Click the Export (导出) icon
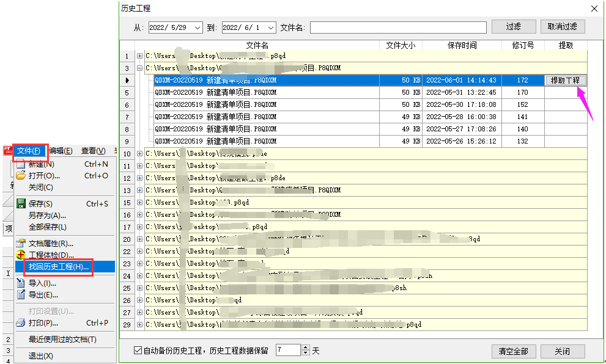Image resolution: width=606 pixels, height=364 pixels. 21,295
